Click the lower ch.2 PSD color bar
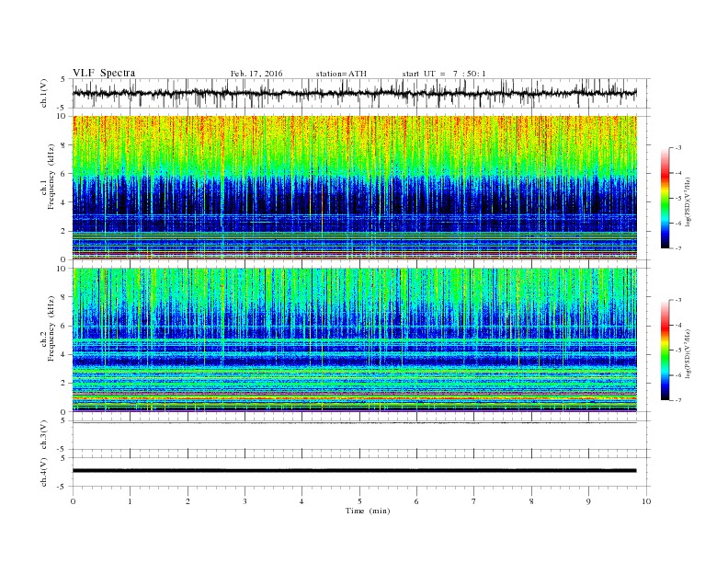Viewport: 728px width, 563px height. (665, 350)
